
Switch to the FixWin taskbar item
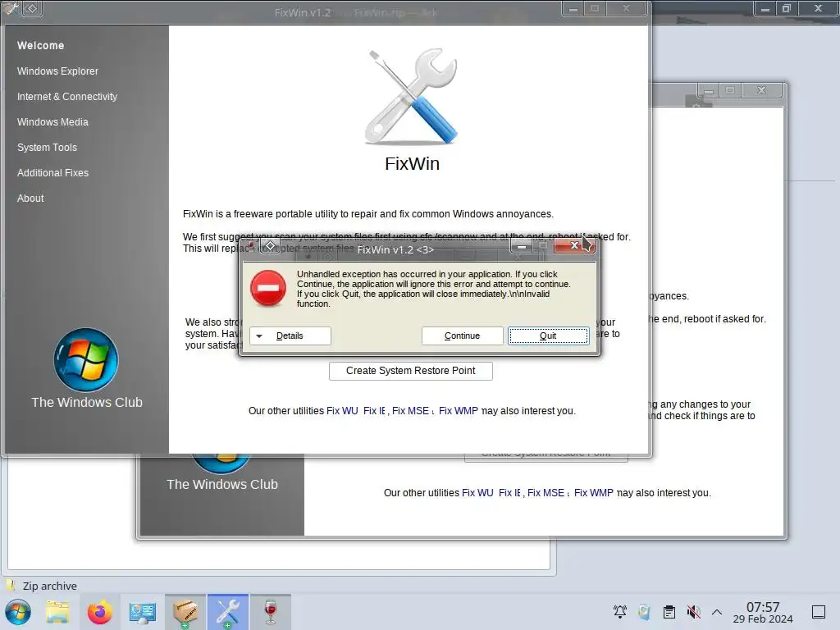click(x=228, y=612)
